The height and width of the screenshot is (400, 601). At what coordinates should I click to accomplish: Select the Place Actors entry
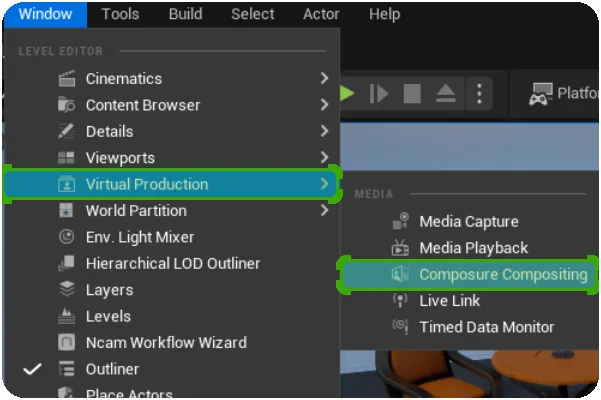click(x=171, y=392)
